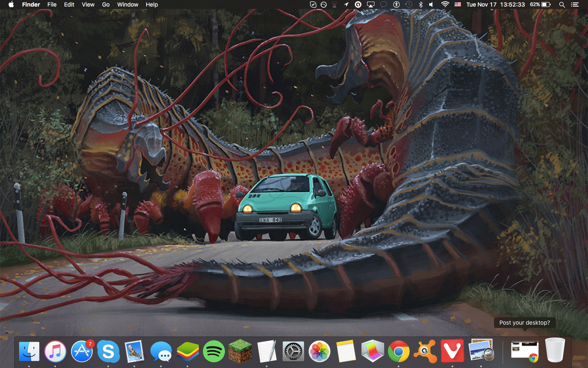Image resolution: width=588 pixels, height=368 pixels.
Task: Open the Time Machine status menu
Action: [x=409, y=4]
